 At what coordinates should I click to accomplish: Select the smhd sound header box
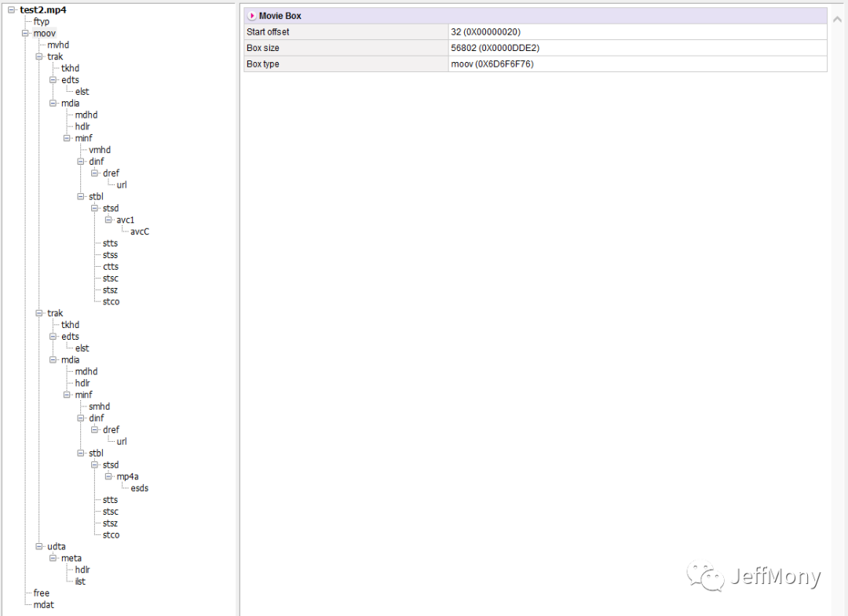click(x=99, y=406)
